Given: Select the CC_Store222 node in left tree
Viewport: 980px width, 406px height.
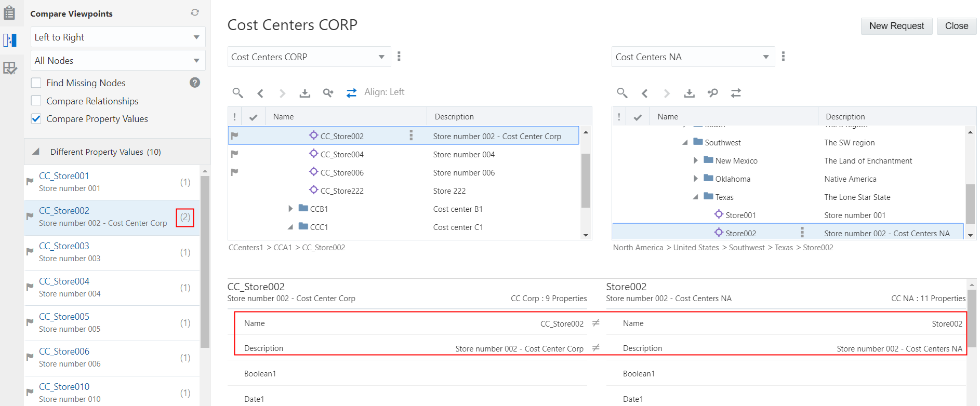Looking at the screenshot, I should coord(342,191).
